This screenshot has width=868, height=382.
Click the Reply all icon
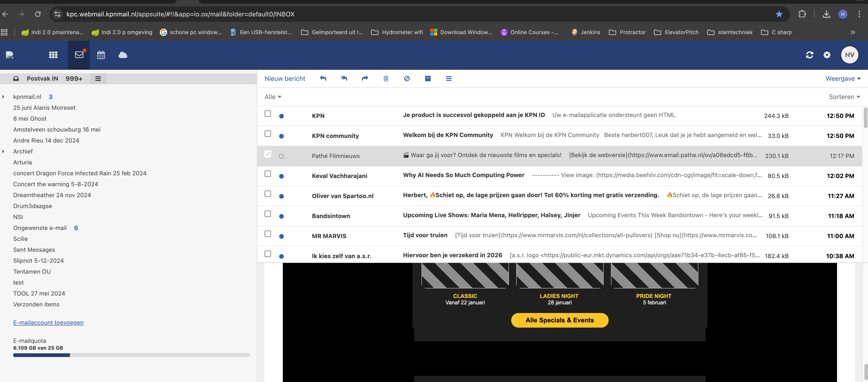[x=344, y=79]
